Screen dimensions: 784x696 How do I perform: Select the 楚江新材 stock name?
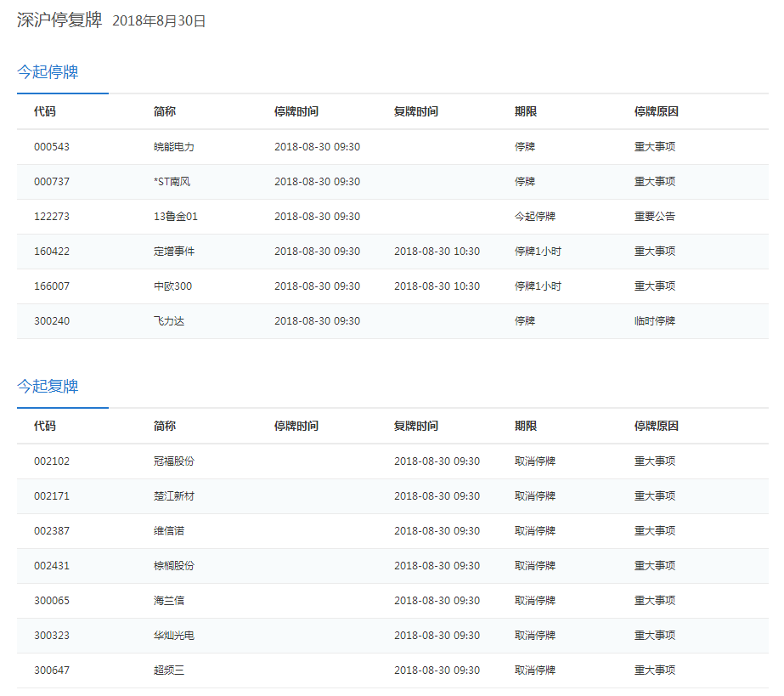pos(174,496)
